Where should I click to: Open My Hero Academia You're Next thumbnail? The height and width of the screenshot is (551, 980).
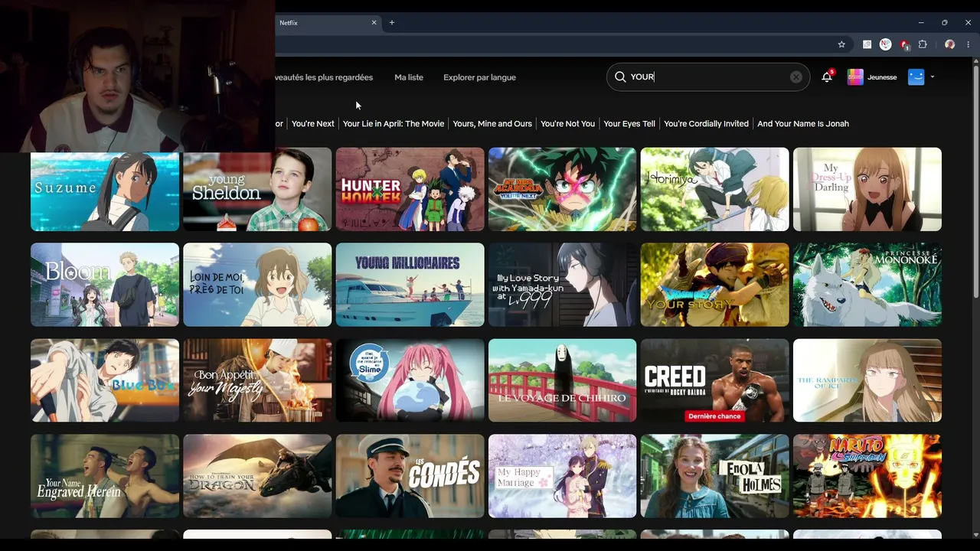[x=562, y=189]
